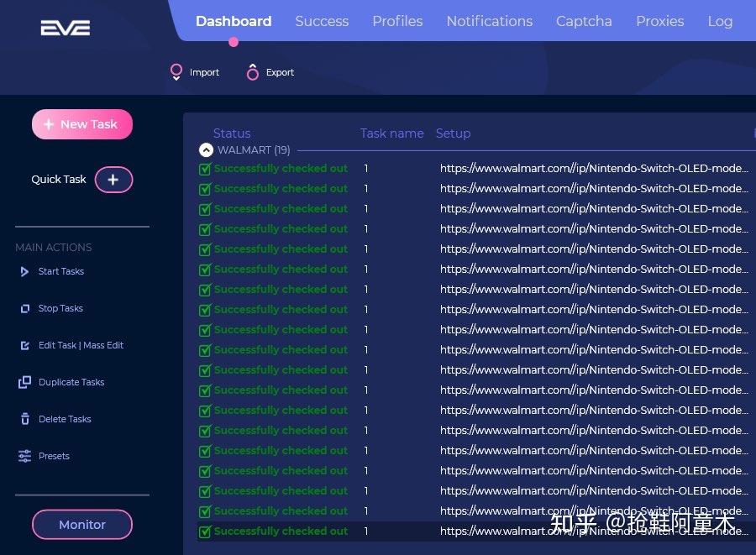Toggle checkbox of first Walmart task row
This screenshot has height=555, width=756.
(x=205, y=169)
